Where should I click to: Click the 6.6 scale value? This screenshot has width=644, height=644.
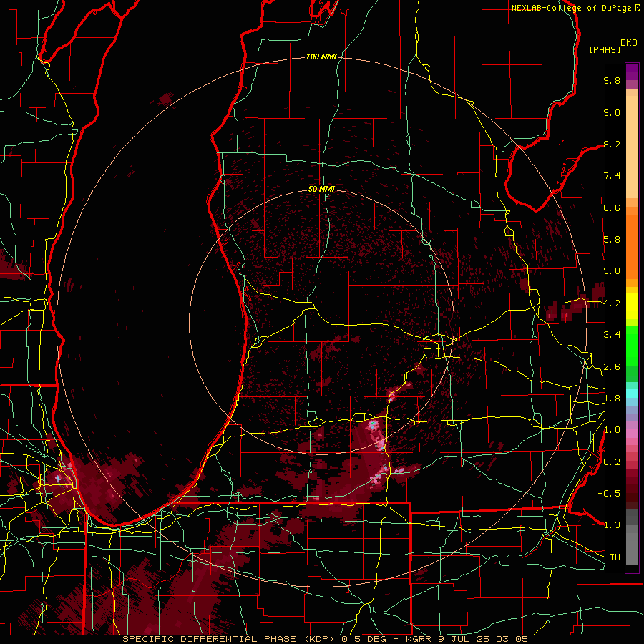pos(612,208)
